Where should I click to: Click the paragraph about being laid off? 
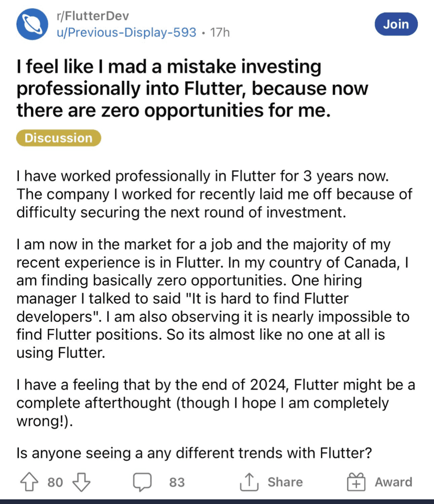pyautogui.click(x=214, y=194)
